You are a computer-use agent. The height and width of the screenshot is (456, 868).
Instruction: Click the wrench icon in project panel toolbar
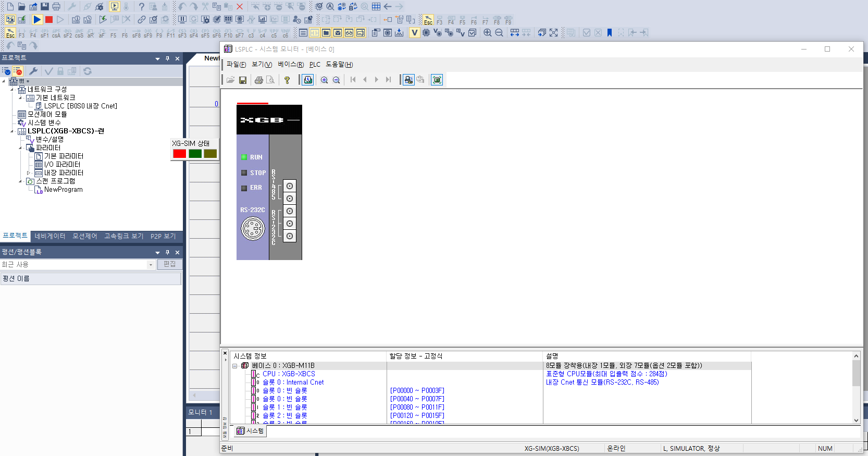coord(33,71)
